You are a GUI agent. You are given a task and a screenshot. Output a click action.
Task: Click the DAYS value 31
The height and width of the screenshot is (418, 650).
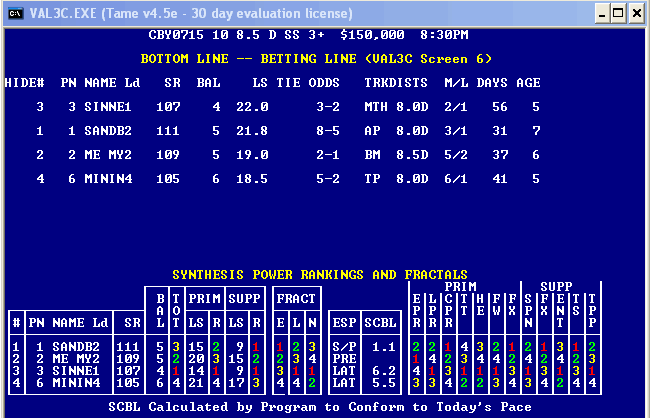[500, 131]
